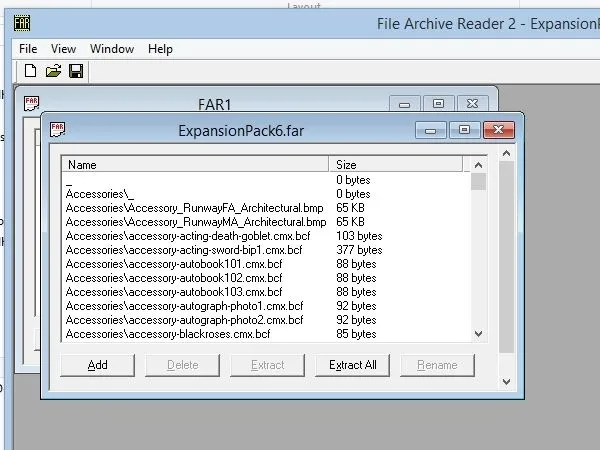Viewport: 600px width, 450px height.
Task: Select accessory-autobook102.cmx.bcf file
Action: (174, 278)
